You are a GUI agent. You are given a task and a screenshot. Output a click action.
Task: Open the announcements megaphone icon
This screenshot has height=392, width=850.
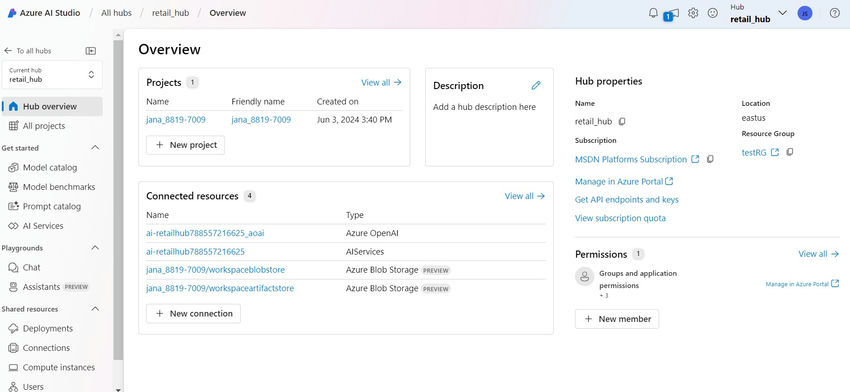click(672, 14)
